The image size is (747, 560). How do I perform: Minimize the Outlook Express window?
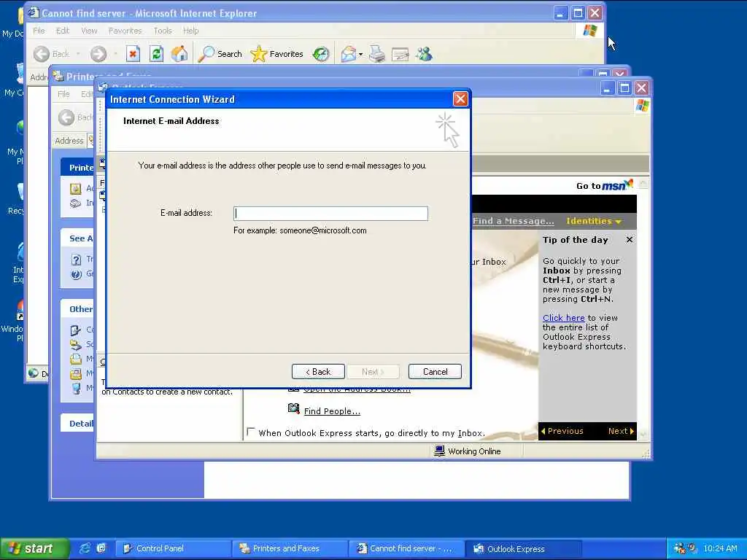tap(607, 87)
